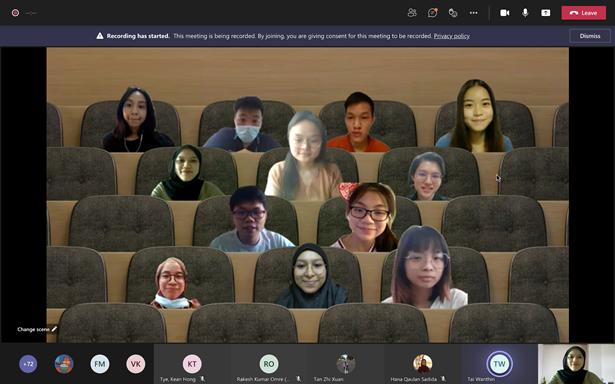The image size is (615, 384).
Task: Toggle the microphone mute
Action: pos(525,13)
